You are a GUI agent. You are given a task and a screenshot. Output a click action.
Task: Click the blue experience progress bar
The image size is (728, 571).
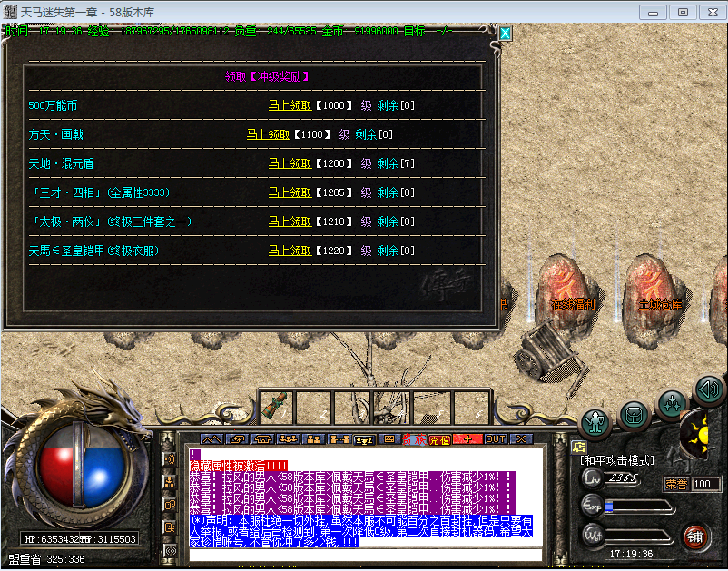click(x=639, y=507)
